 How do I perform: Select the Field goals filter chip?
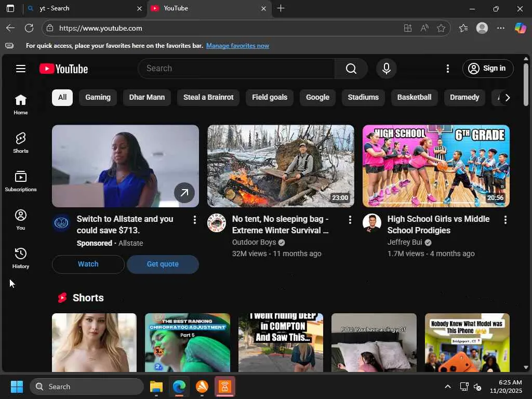270,98
